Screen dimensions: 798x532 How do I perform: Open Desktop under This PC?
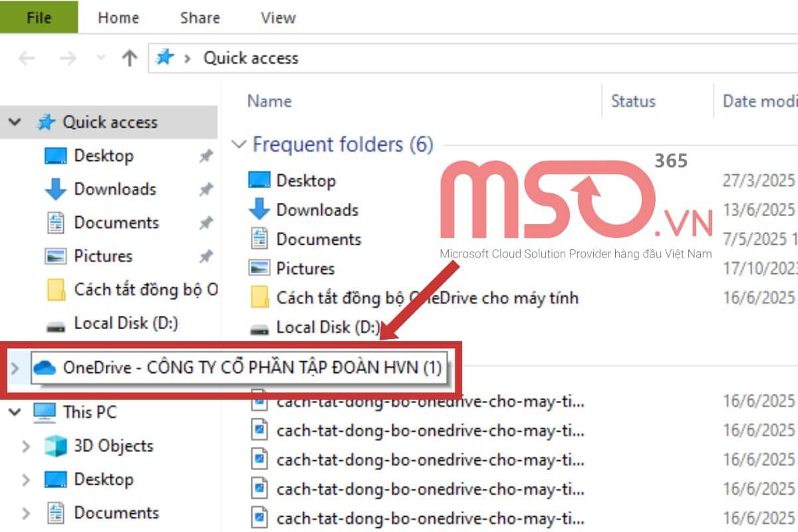(x=104, y=479)
